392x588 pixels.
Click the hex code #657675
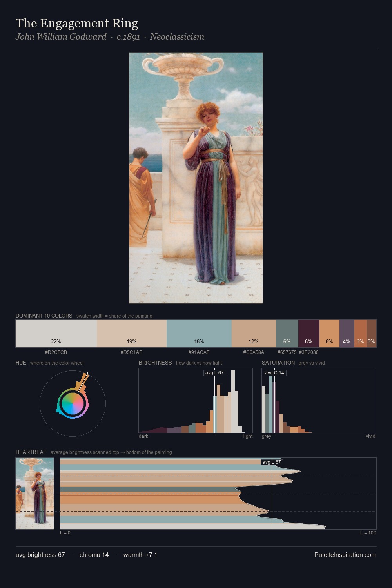[x=287, y=352]
